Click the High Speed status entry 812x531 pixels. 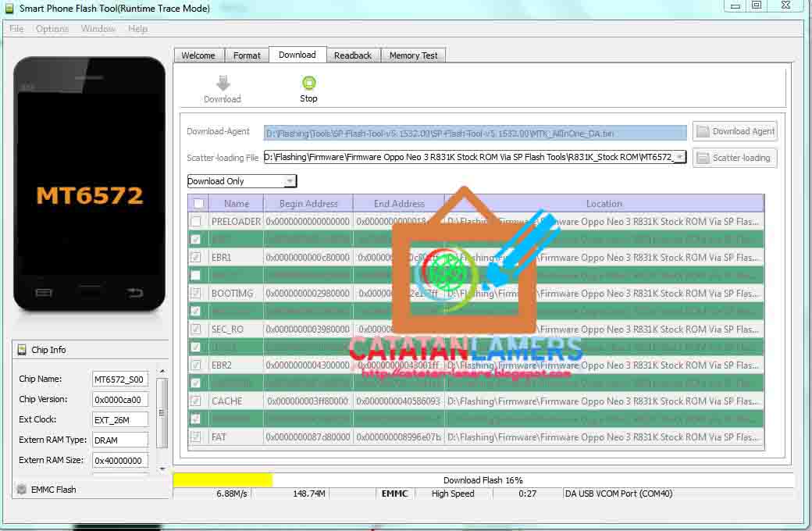click(x=453, y=494)
